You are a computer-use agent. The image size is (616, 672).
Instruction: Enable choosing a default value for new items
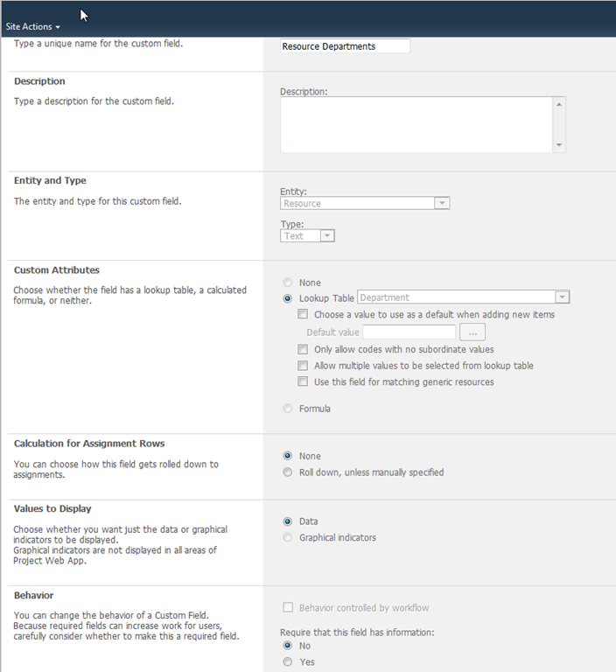tap(303, 315)
